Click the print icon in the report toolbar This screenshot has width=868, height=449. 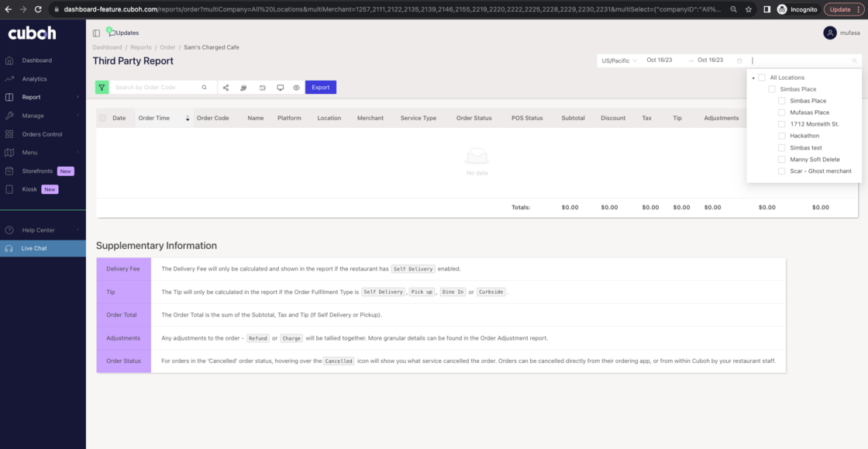coord(243,87)
